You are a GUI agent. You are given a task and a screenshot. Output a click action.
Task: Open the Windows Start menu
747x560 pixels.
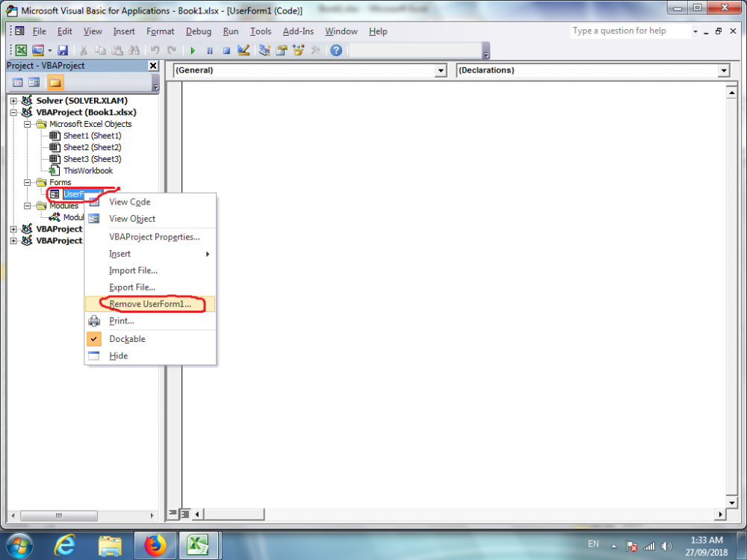[18, 545]
